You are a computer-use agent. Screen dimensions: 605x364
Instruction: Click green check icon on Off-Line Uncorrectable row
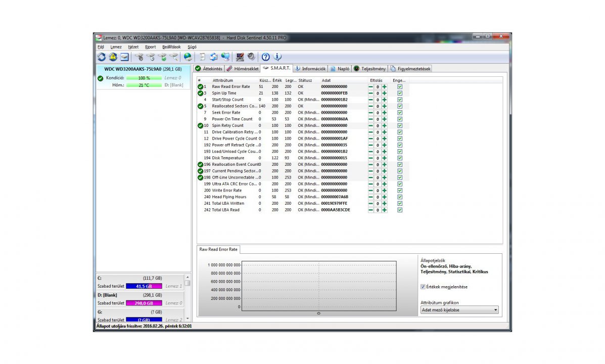pyautogui.click(x=200, y=177)
